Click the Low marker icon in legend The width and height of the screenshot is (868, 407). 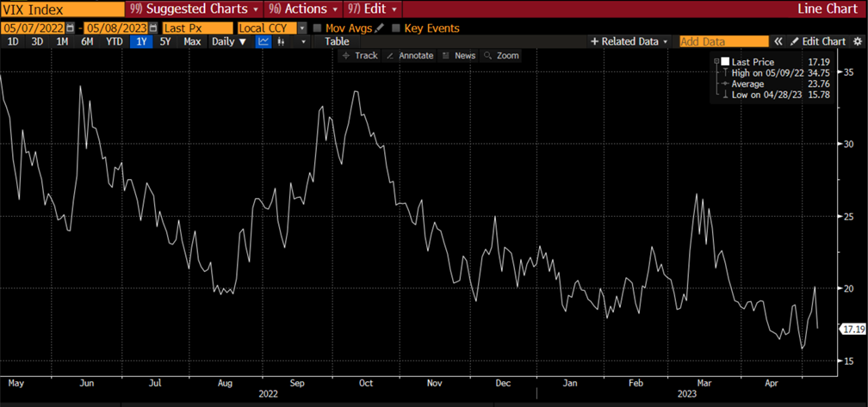[x=725, y=95]
